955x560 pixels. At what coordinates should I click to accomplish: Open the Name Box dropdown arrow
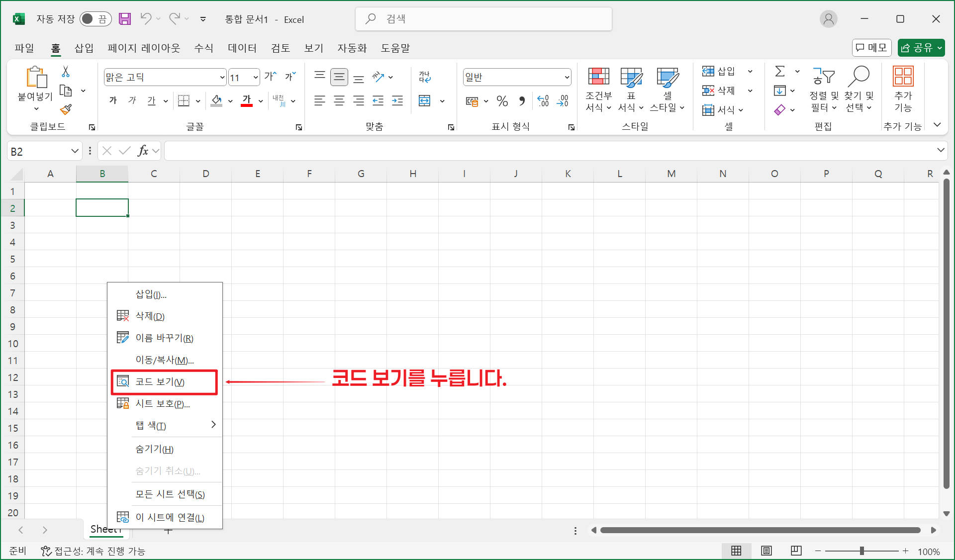[75, 151]
